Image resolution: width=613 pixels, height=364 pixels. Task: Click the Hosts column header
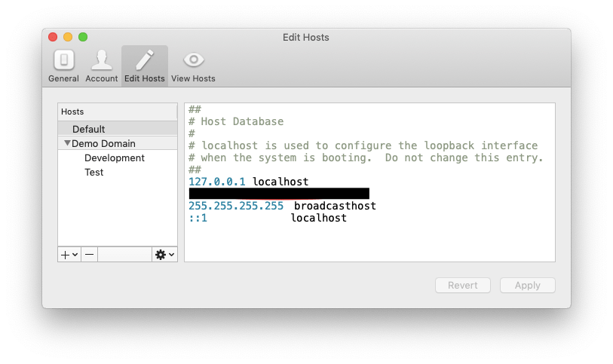(118, 112)
